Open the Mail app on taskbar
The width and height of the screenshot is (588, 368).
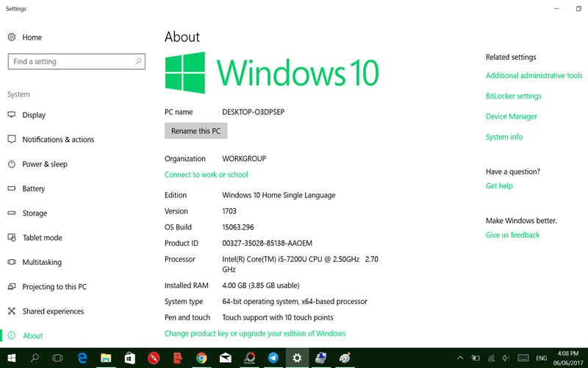226,358
